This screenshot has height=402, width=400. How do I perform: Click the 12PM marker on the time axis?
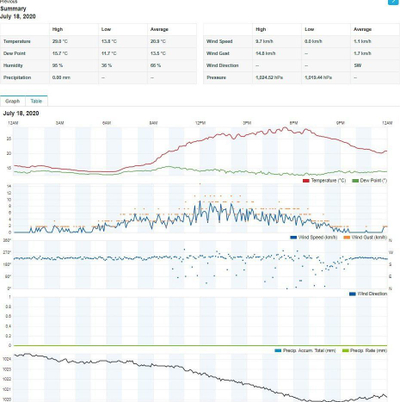click(200, 123)
